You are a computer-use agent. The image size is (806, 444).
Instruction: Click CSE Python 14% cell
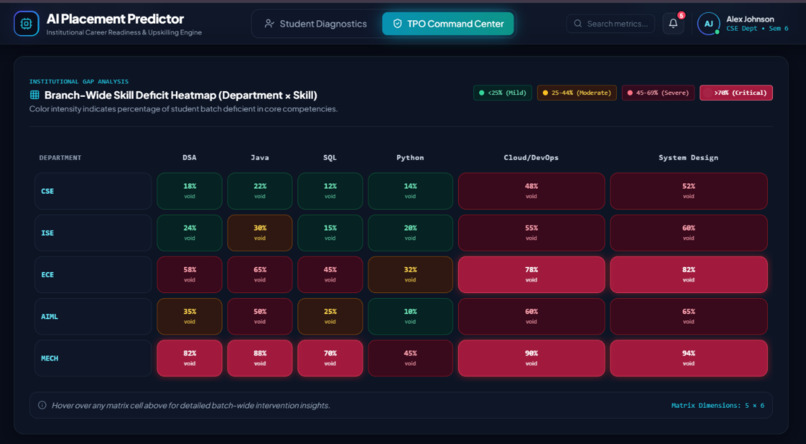[x=410, y=191]
